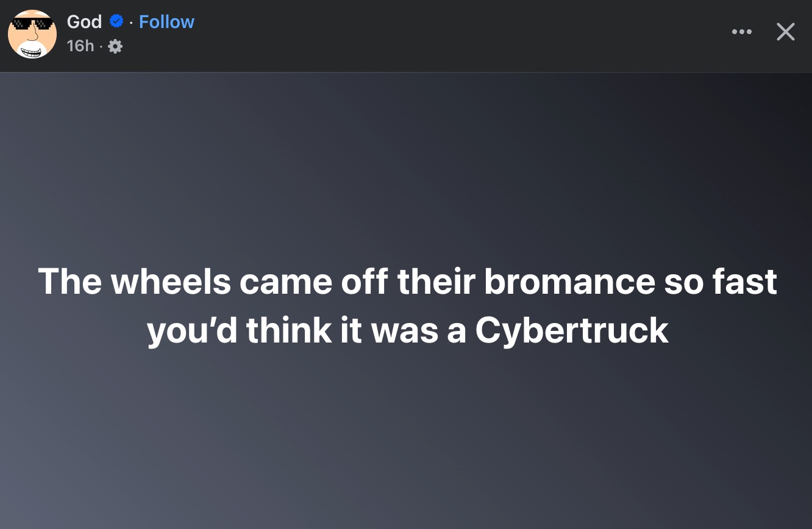The height and width of the screenshot is (529, 812).
Task: Click the word Cybertruck in the post
Action: pyautogui.click(x=572, y=331)
